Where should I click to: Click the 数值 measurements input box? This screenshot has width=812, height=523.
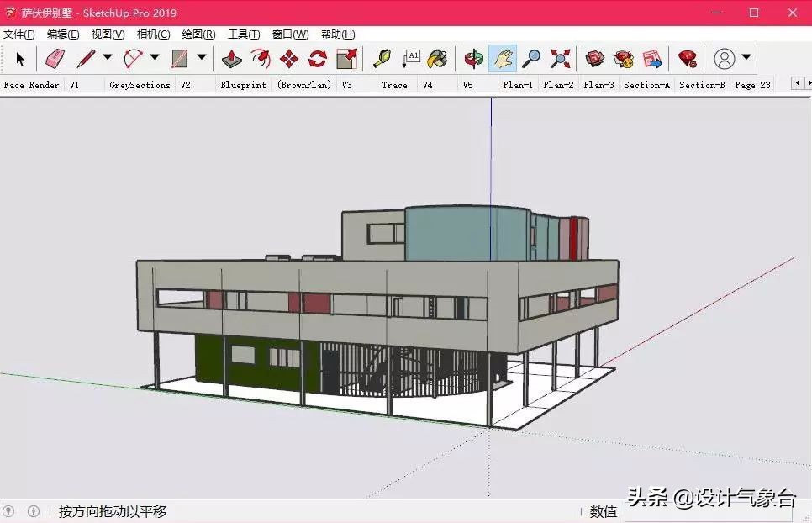tap(709, 511)
